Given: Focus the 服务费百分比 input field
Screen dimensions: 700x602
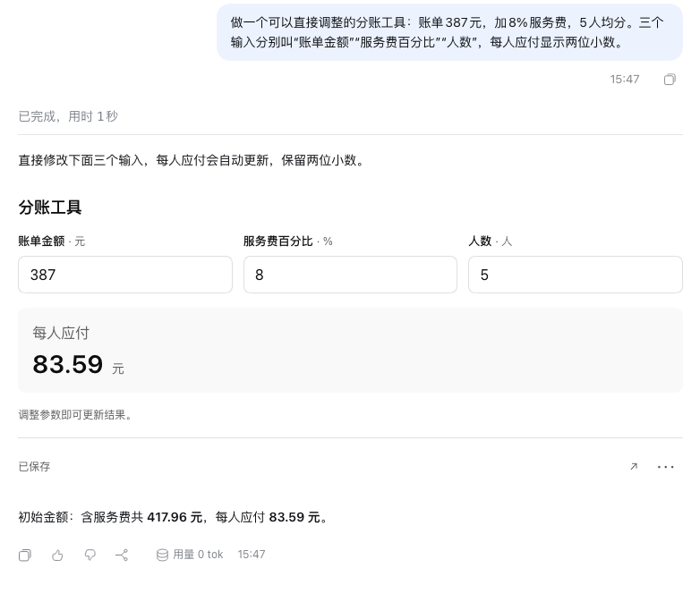Looking at the screenshot, I should click(x=350, y=275).
